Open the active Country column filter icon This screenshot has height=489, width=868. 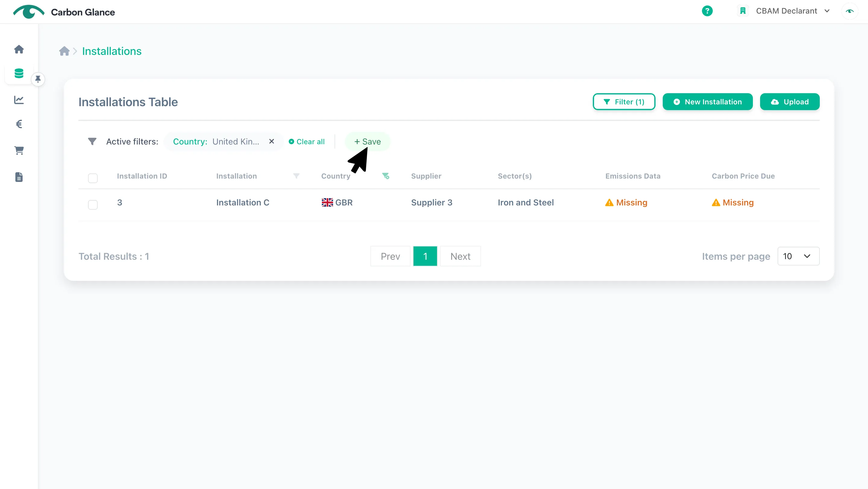385,176
